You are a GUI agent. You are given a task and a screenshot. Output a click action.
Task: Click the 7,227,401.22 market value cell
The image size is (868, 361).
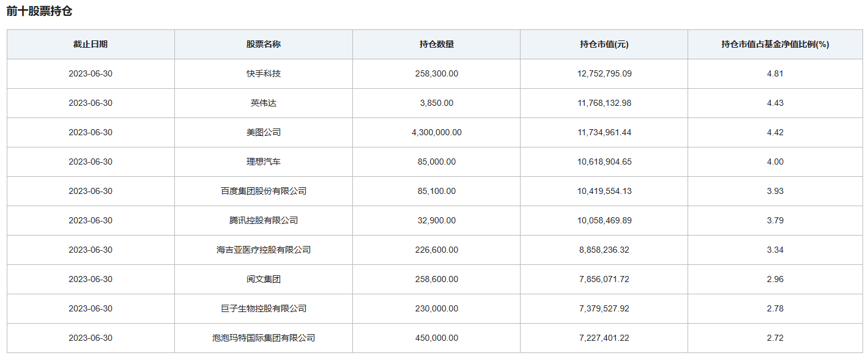[x=604, y=338]
